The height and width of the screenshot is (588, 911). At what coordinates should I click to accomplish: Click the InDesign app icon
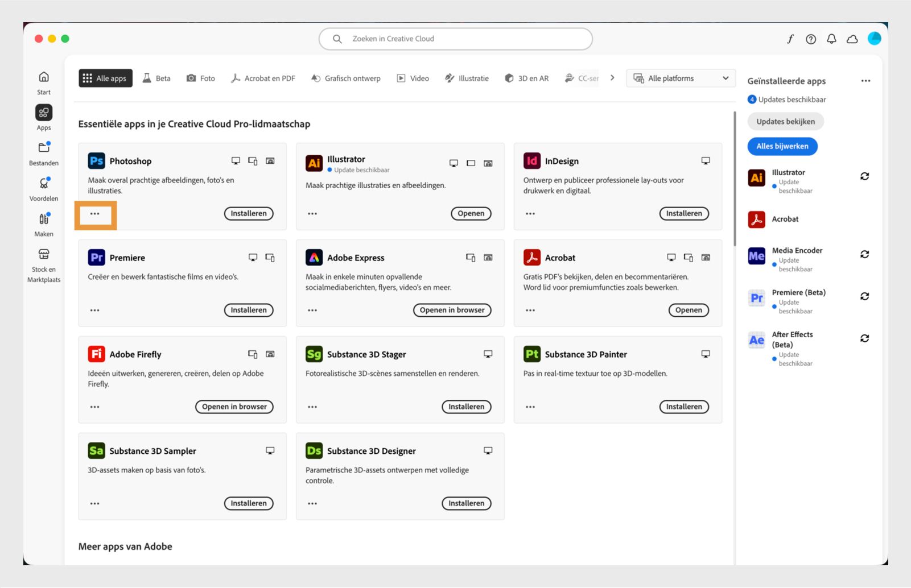532,161
